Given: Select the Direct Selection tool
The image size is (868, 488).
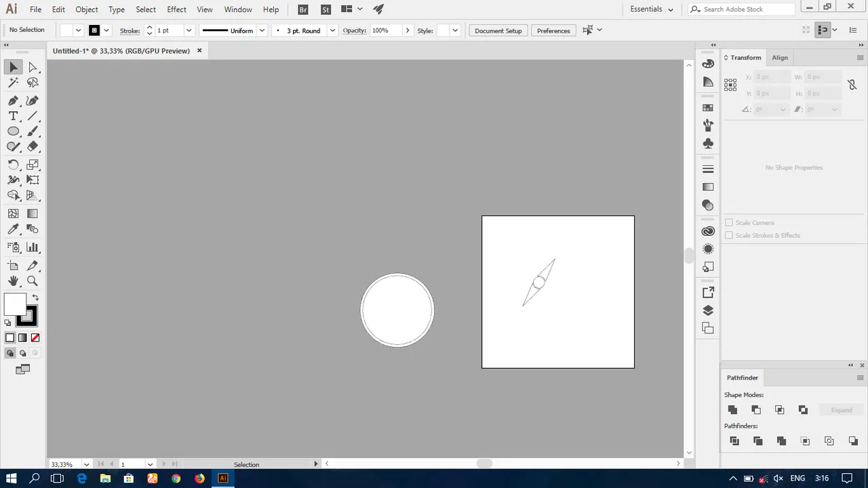Looking at the screenshot, I should pyautogui.click(x=33, y=67).
